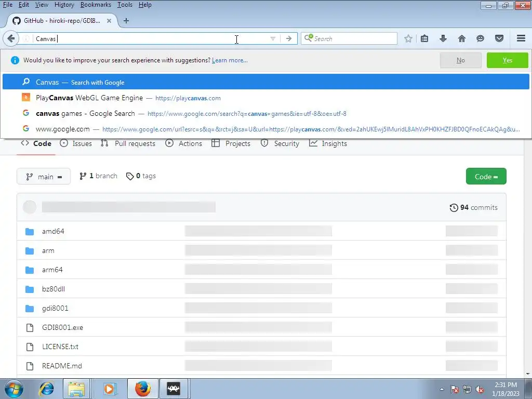Select the GitHub - hiroki-repo tab
The height and width of the screenshot is (399, 532).
point(62,21)
